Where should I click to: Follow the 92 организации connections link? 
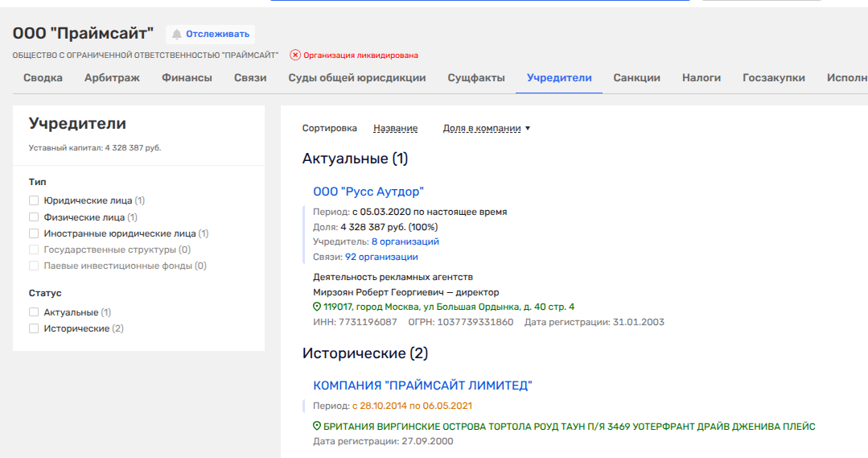point(381,257)
